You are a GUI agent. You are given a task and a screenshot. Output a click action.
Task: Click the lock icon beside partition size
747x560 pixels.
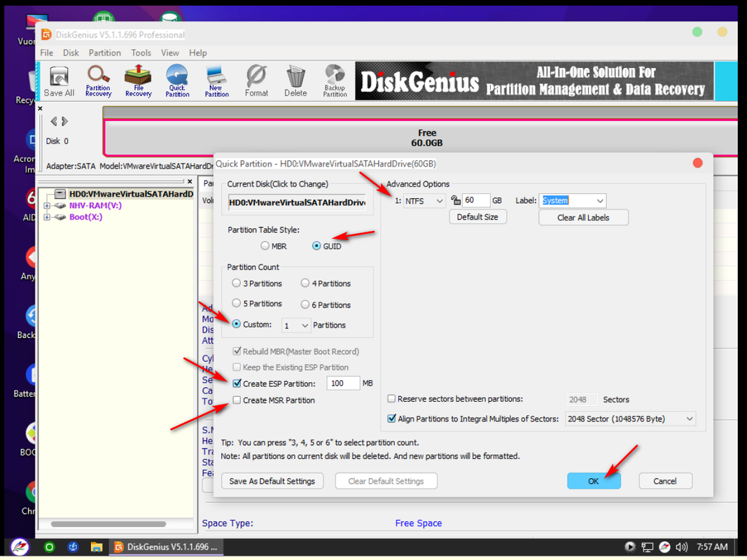(x=456, y=200)
